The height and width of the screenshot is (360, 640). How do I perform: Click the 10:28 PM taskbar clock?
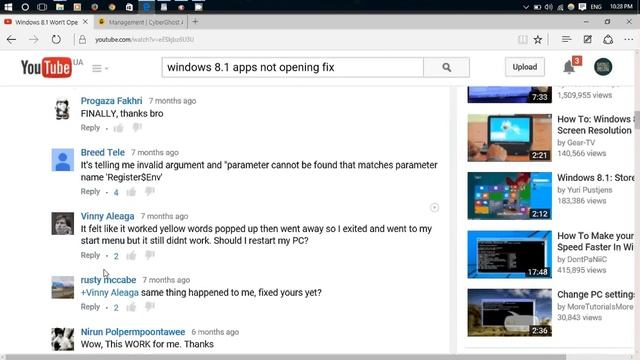click(x=621, y=7)
